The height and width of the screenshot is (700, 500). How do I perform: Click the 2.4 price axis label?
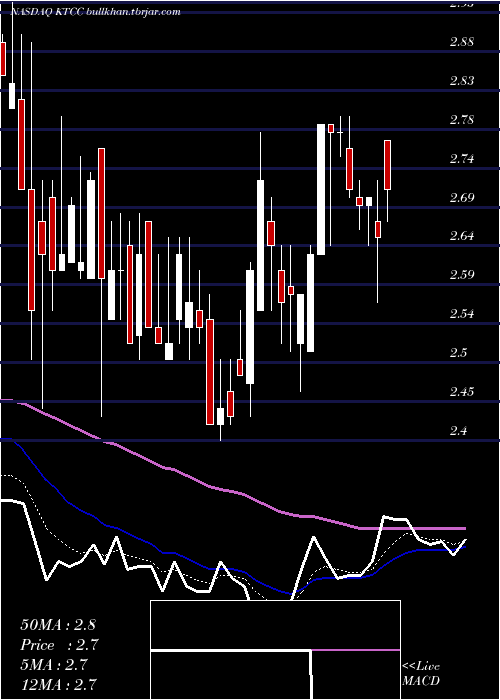[459, 430]
